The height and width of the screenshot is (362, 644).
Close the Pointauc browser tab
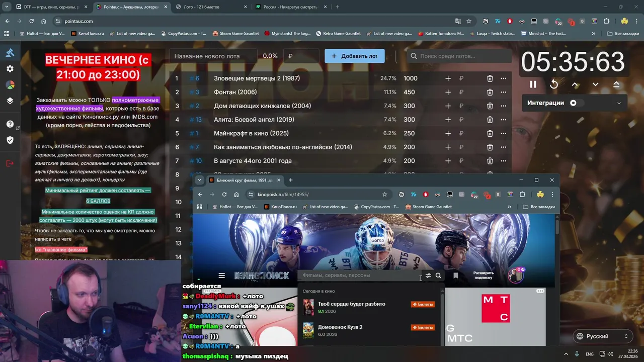click(166, 7)
